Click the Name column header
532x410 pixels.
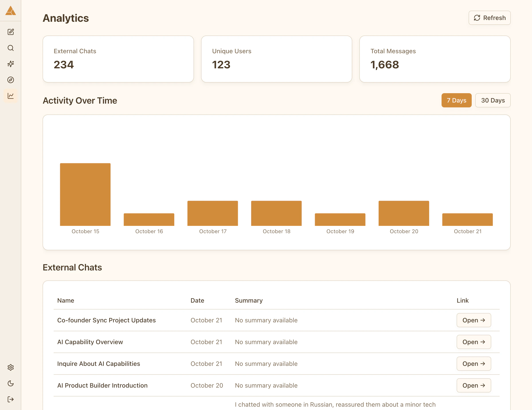click(x=66, y=300)
